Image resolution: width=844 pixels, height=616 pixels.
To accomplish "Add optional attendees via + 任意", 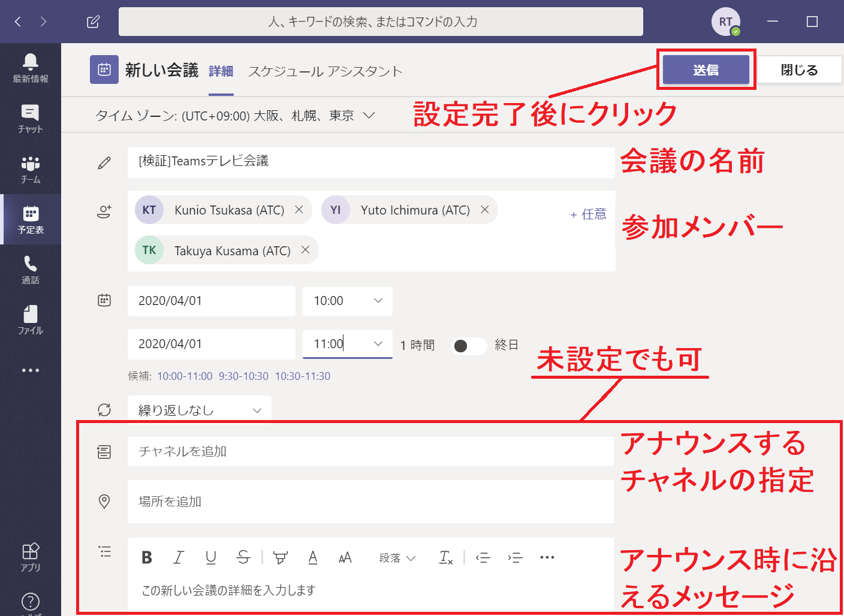I will point(588,215).
